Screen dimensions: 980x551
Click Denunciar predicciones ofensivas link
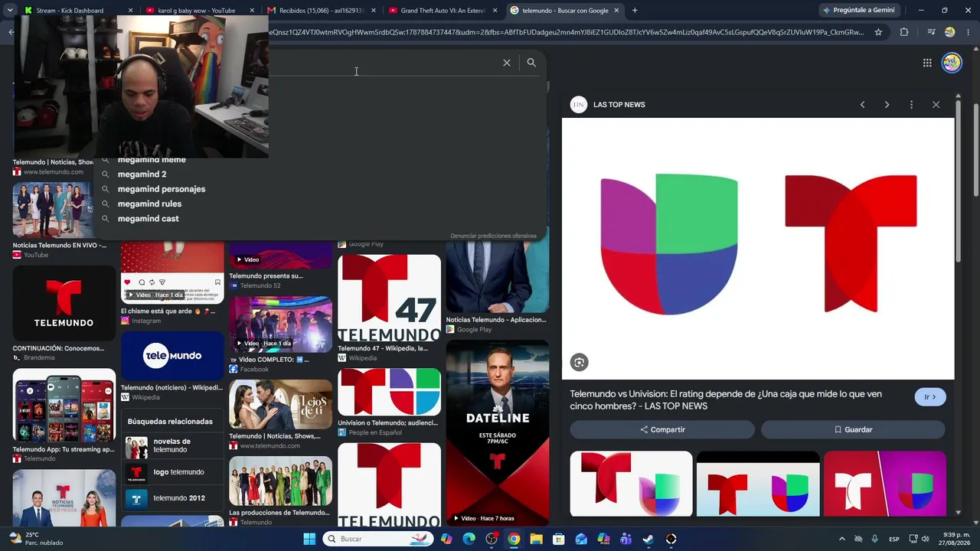point(493,236)
